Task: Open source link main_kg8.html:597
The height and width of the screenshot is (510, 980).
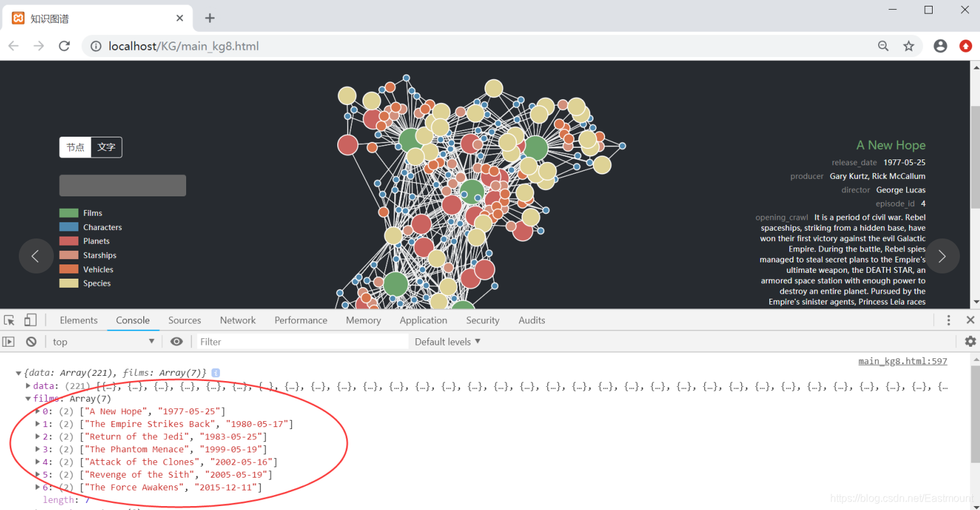Action: (903, 361)
